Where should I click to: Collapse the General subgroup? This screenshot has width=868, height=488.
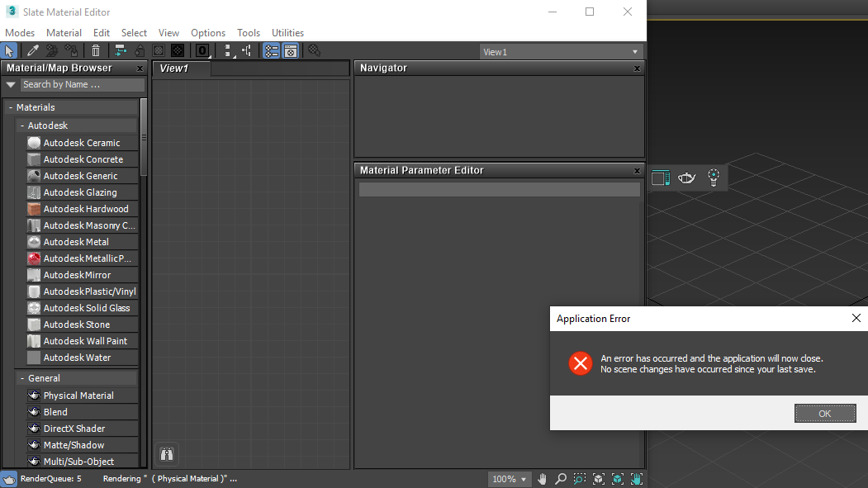click(22, 378)
